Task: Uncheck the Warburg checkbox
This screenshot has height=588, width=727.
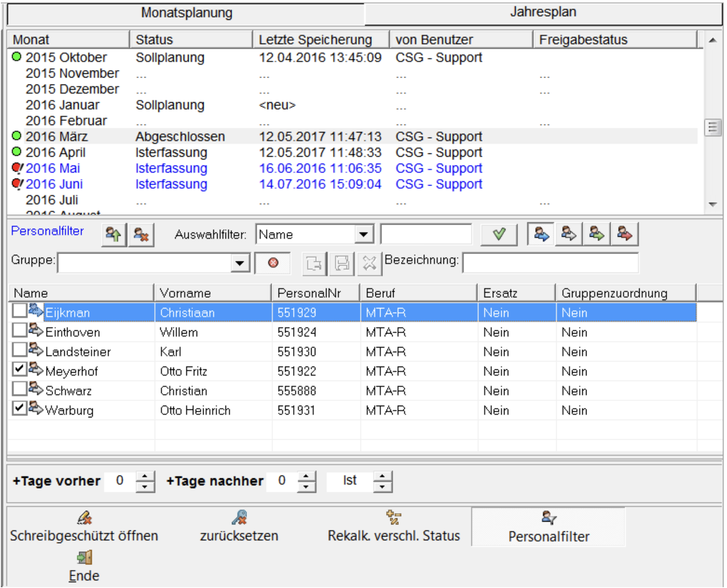Action: coord(19,408)
